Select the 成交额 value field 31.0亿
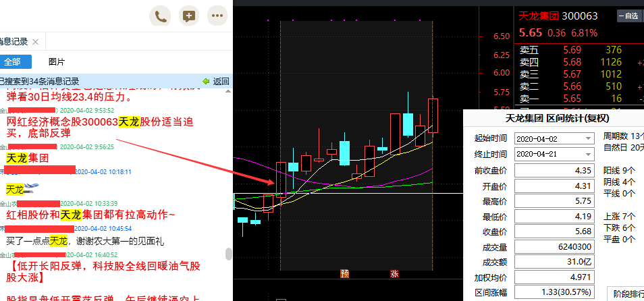Image resolution: width=644 pixels, height=301 pixels. point(554,262)
